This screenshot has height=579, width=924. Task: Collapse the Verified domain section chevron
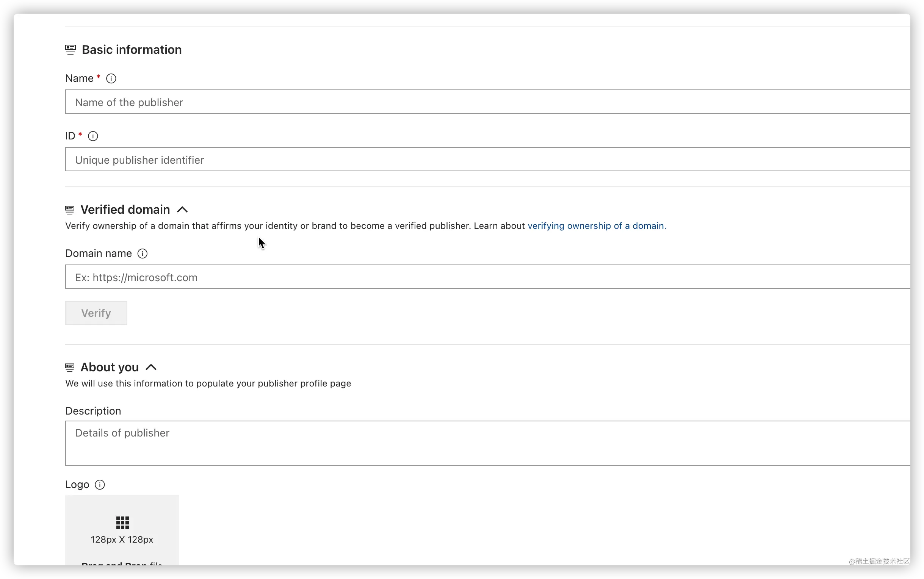pyautogui.click(x=182, y=210)
